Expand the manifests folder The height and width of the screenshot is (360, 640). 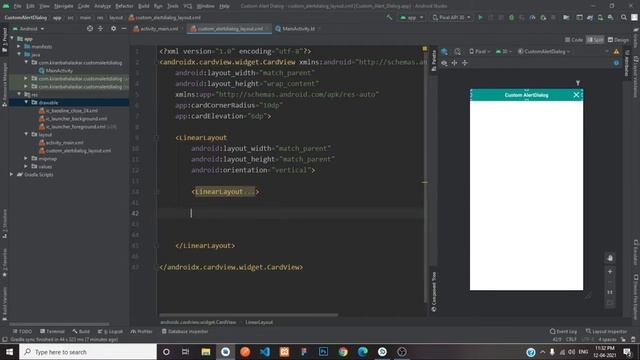pyautogui.click(x=19, y=47)
